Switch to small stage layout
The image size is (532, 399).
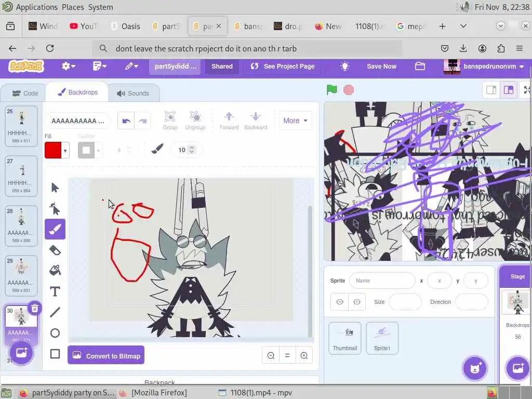click(x=491, y=90)
